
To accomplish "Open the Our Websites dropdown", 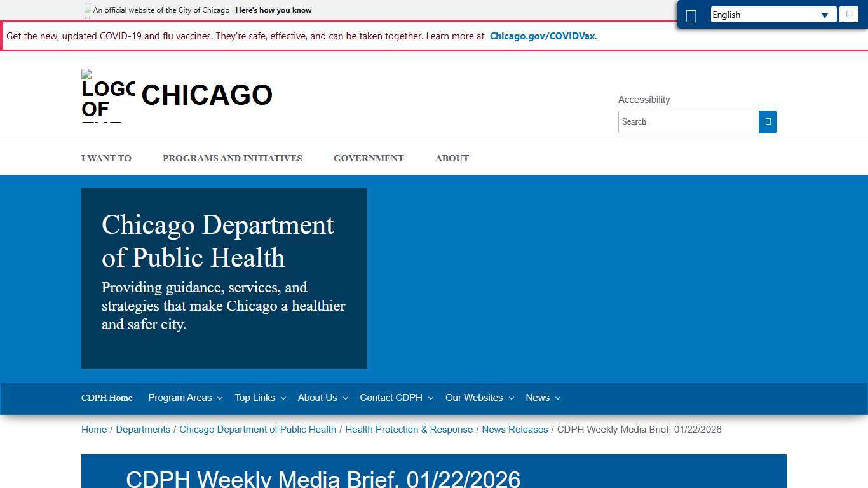I will tap(479, 398).
